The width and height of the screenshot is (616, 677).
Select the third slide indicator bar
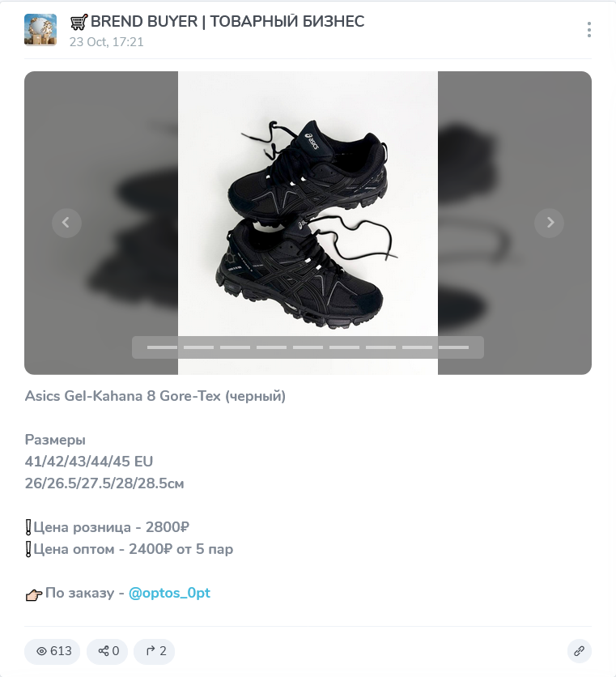point(235,347)
